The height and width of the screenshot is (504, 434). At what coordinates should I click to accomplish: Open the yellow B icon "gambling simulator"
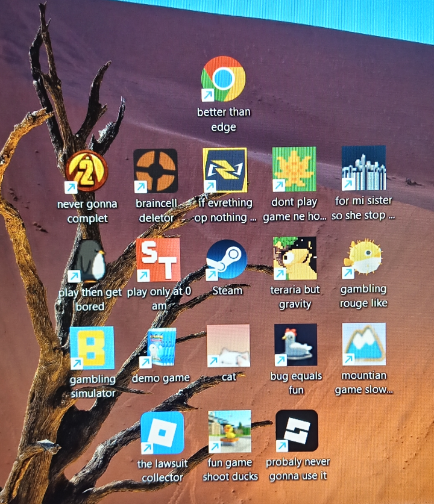click(92, 348)
